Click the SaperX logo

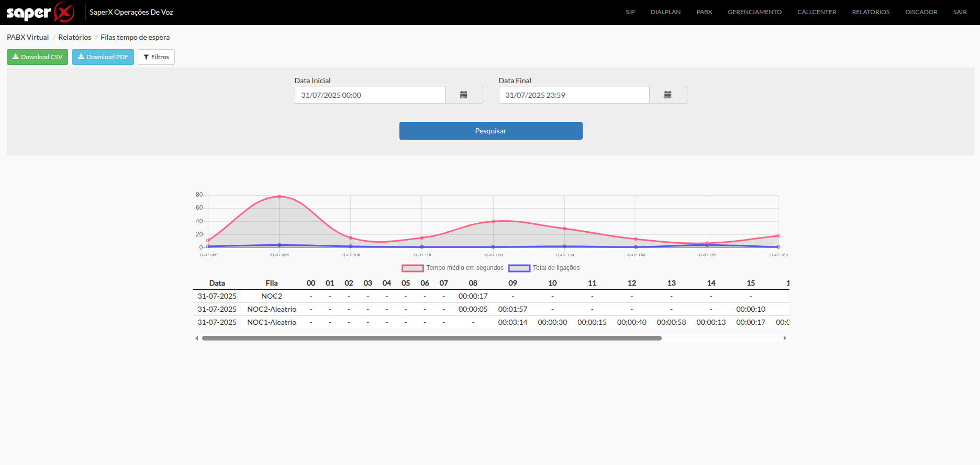click(40, 12)
